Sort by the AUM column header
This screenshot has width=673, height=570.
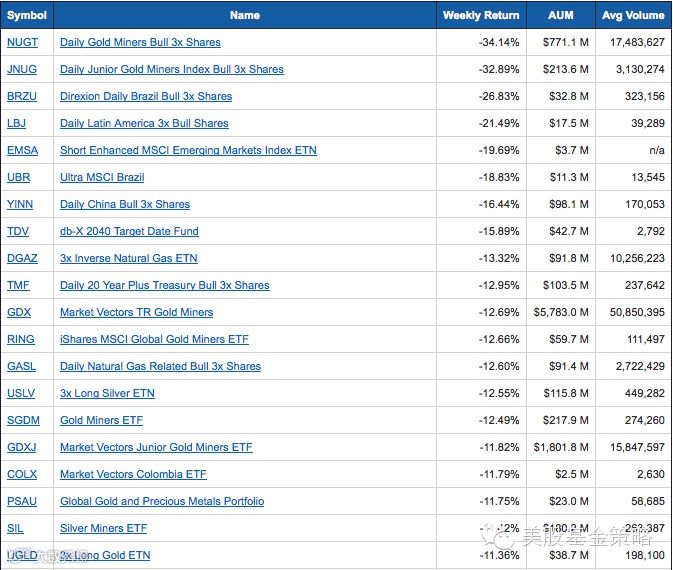coord(561,15)
